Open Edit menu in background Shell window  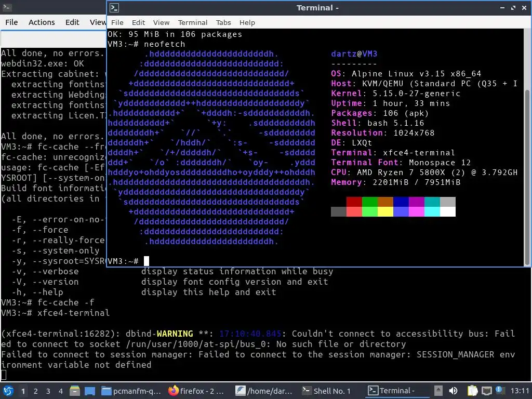pos(72,22)
